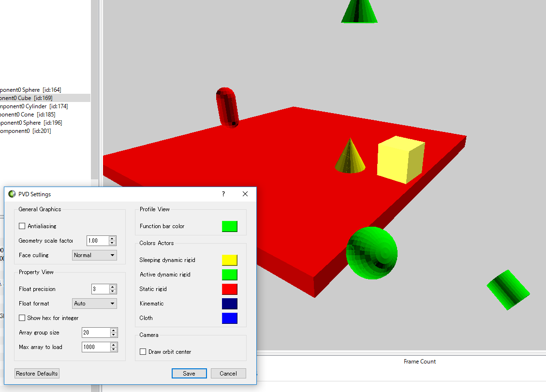The image size is (546, 392).
Task: Increase Array group size using the up arrow
Action: point(114,330)
